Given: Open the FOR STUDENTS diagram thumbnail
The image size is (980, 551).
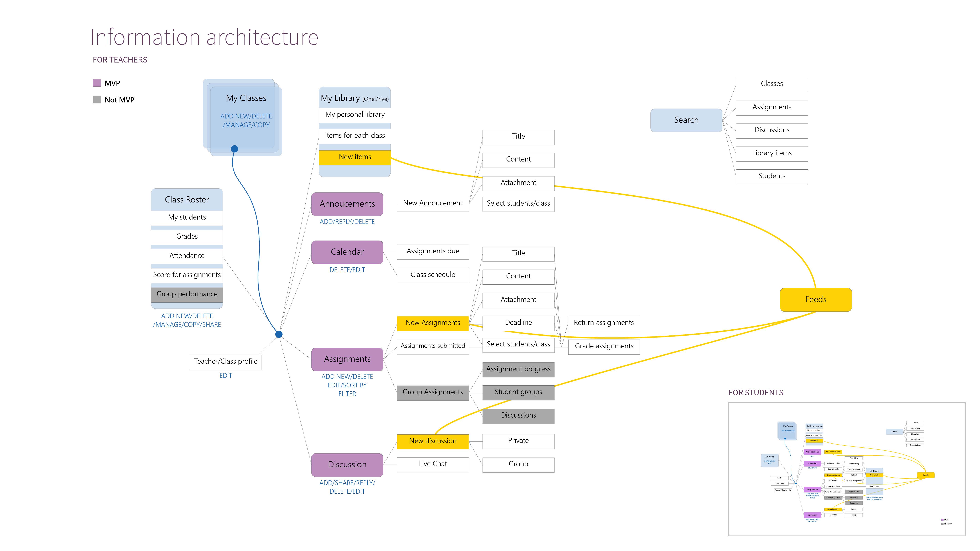Looking at the screenshot, I should pyautogui.click(x=847, y=469).
